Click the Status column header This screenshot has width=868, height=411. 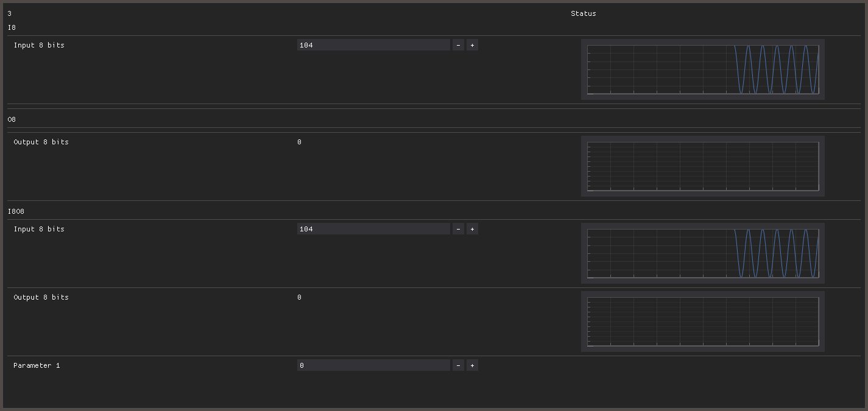[583, 13]
